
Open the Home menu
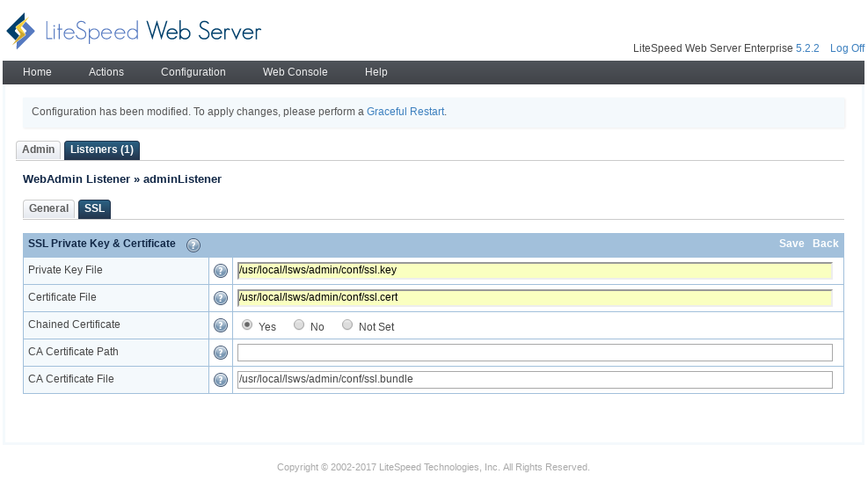[x=37, y=72]
